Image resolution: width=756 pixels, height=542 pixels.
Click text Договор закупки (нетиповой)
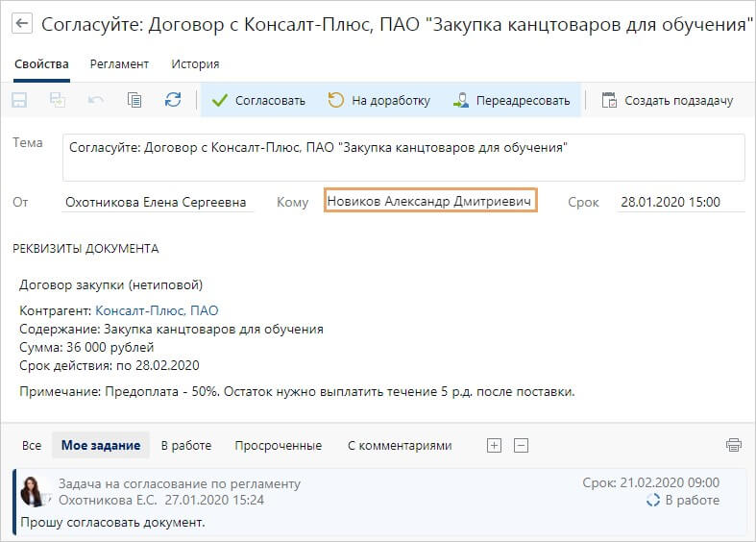(110, 285)
